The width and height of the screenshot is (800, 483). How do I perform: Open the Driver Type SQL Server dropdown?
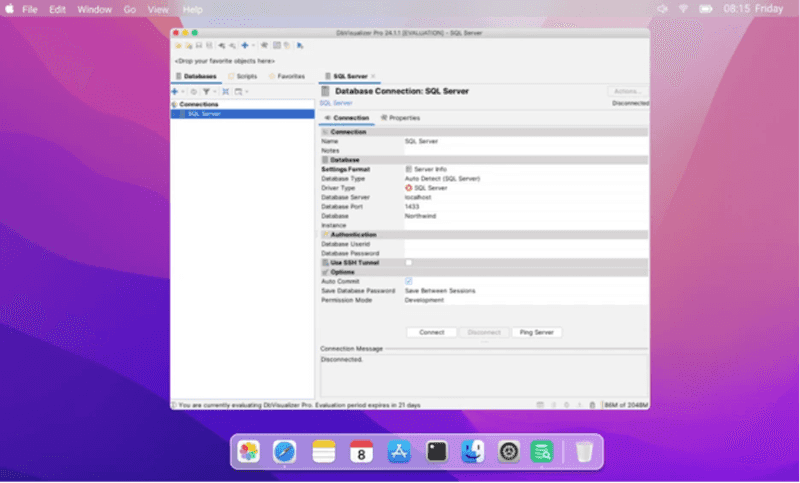(x=526, y=188)
